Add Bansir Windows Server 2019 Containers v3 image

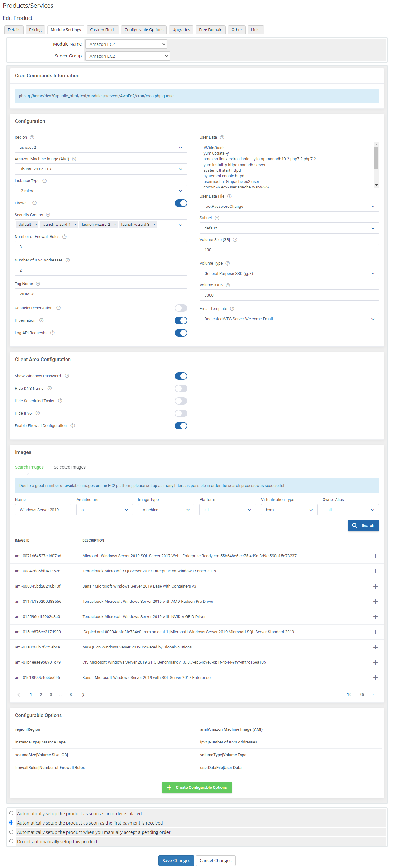pos(375,586)
